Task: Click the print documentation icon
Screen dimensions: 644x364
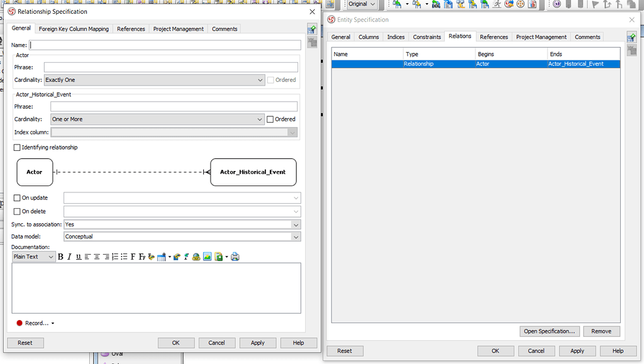Action: (234, 256)
